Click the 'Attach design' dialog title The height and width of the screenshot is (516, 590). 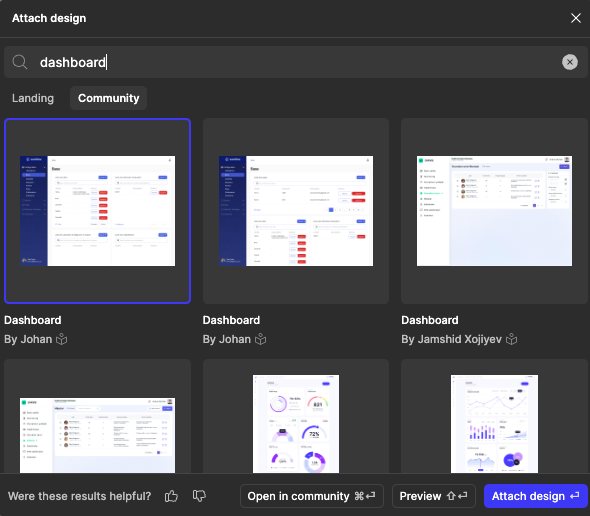[49, 18]
